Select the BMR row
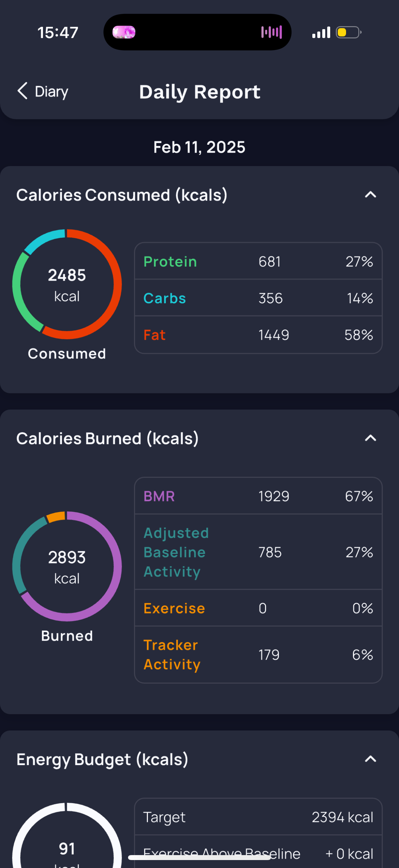The width and height of the screenshot is (399, 868). 258,496
